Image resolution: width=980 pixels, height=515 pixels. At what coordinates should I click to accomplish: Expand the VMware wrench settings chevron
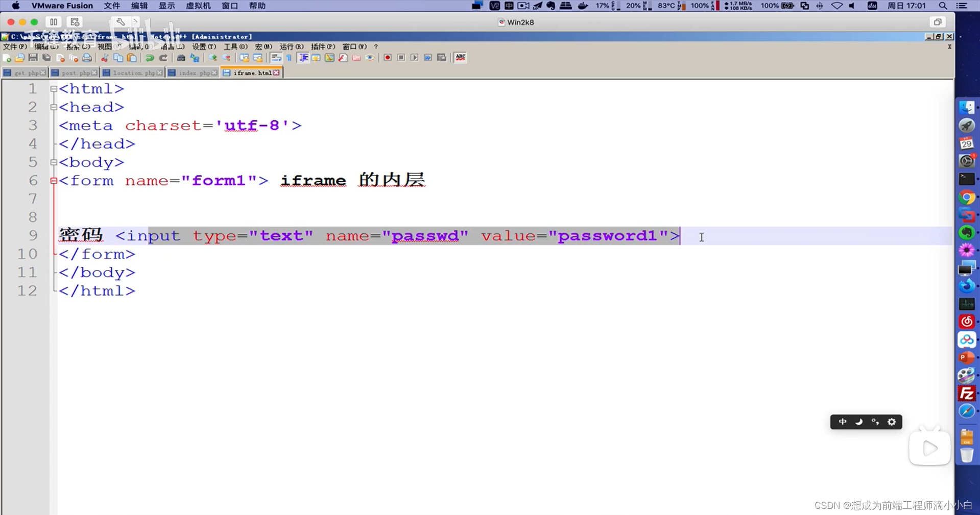point(135,22)
